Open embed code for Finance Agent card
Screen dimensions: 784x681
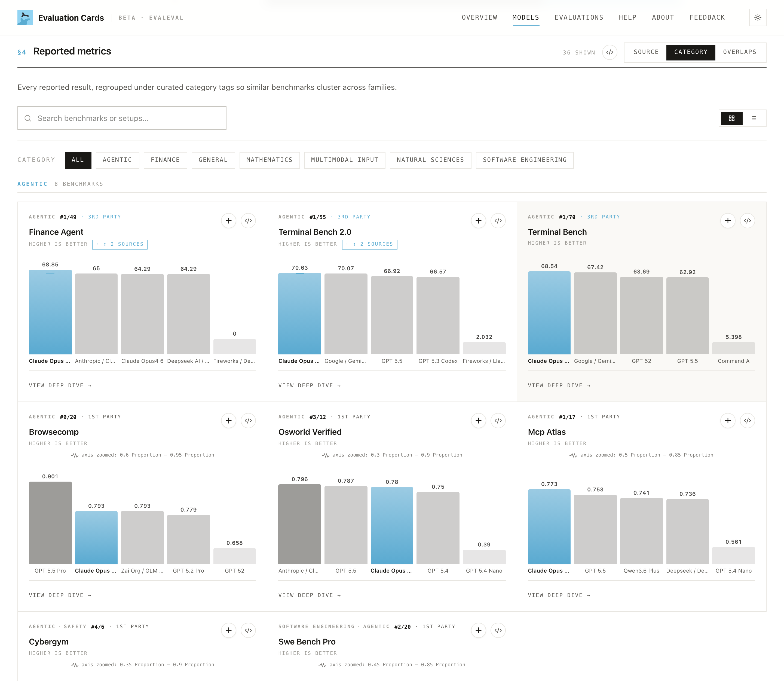[x=249, y=221]
